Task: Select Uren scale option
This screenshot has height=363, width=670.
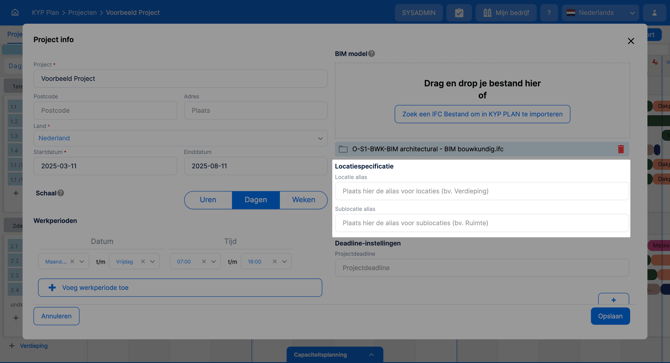Action: click(x=208, y=200)
